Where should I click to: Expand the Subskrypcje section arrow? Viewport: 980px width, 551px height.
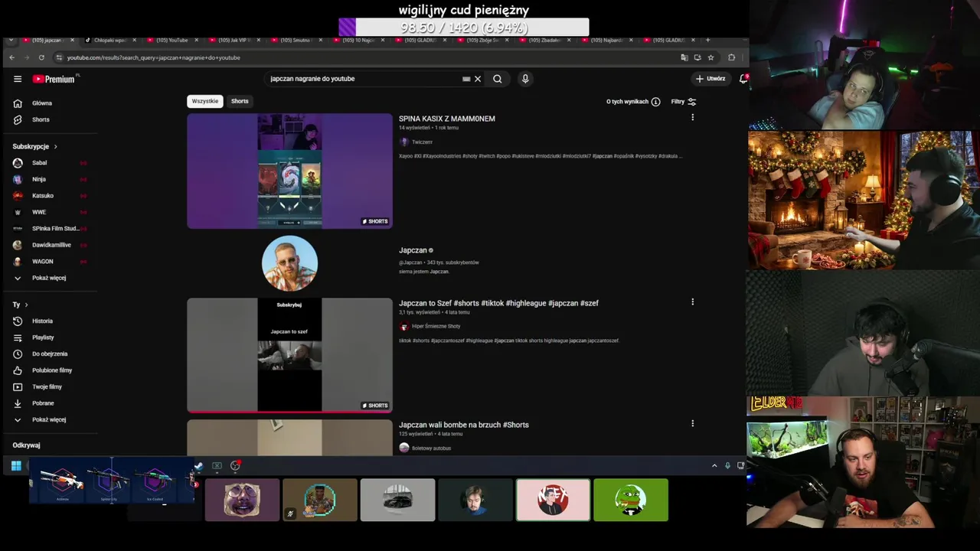(x=55, y=146)
